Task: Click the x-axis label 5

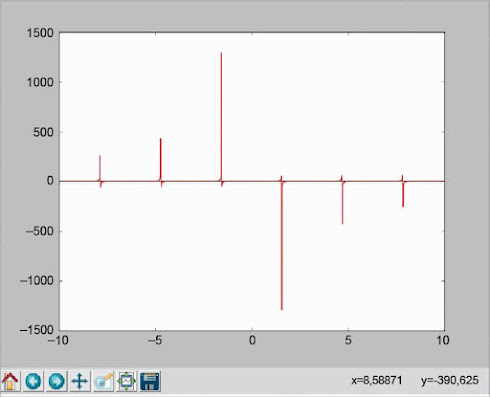Action: 348,340
